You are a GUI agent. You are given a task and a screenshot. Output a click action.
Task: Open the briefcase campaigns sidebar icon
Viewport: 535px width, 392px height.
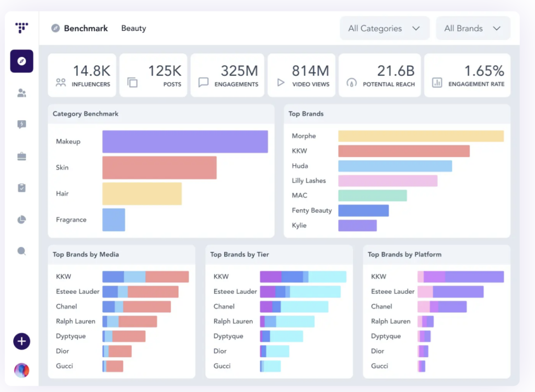[x=21, y=156]
